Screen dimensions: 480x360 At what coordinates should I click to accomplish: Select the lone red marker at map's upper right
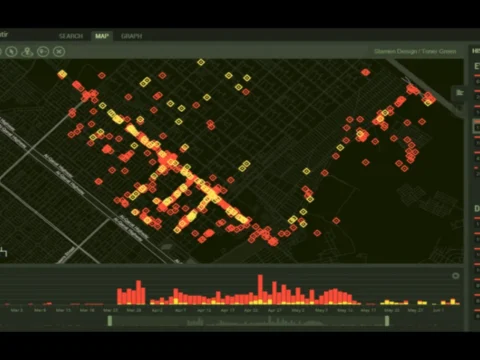[x=365, y=72]
